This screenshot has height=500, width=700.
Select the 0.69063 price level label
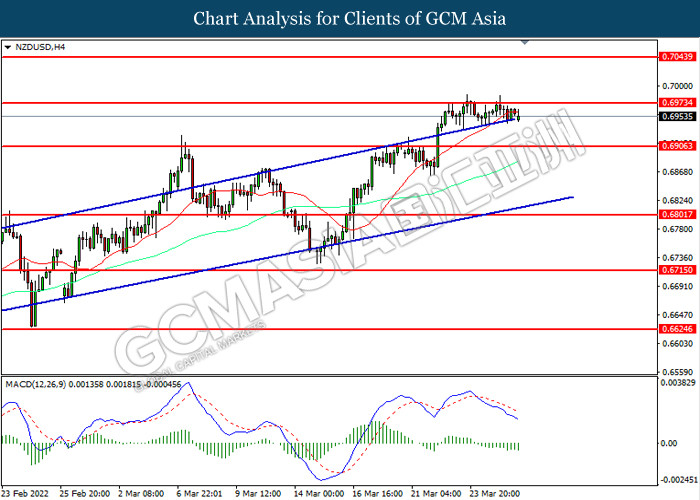(677, 146)
